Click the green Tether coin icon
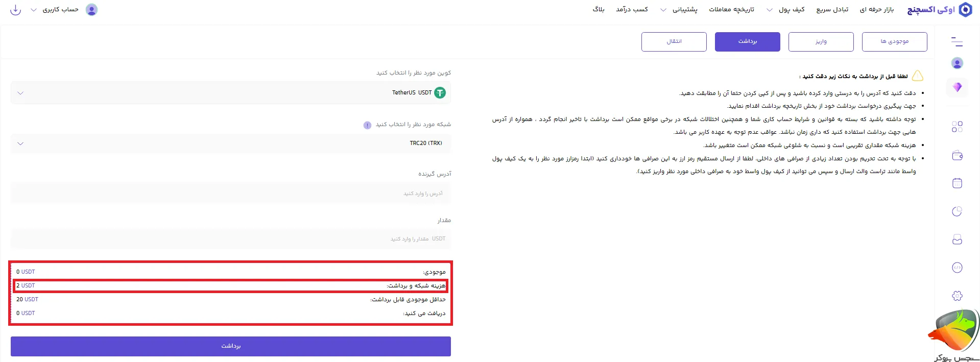 (440, 92)
